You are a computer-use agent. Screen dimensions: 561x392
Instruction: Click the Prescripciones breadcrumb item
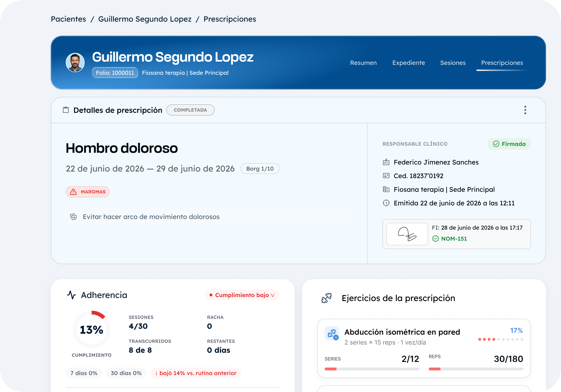(x=230, y=19)
